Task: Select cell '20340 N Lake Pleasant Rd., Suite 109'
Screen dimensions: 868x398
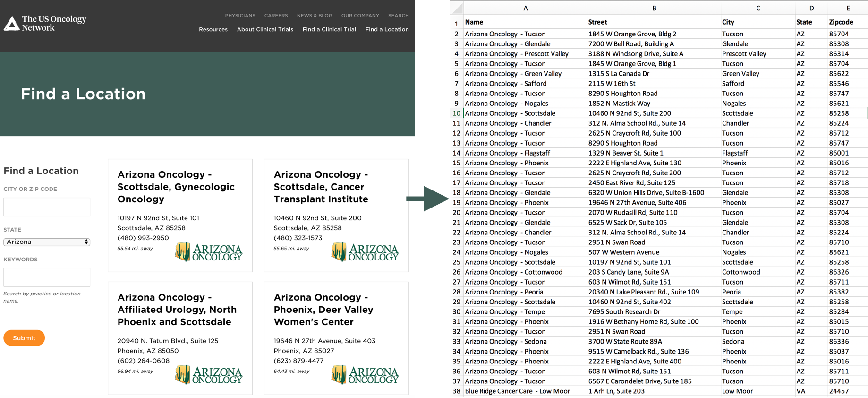Action: pyautogui.click(x=654, y=292)
